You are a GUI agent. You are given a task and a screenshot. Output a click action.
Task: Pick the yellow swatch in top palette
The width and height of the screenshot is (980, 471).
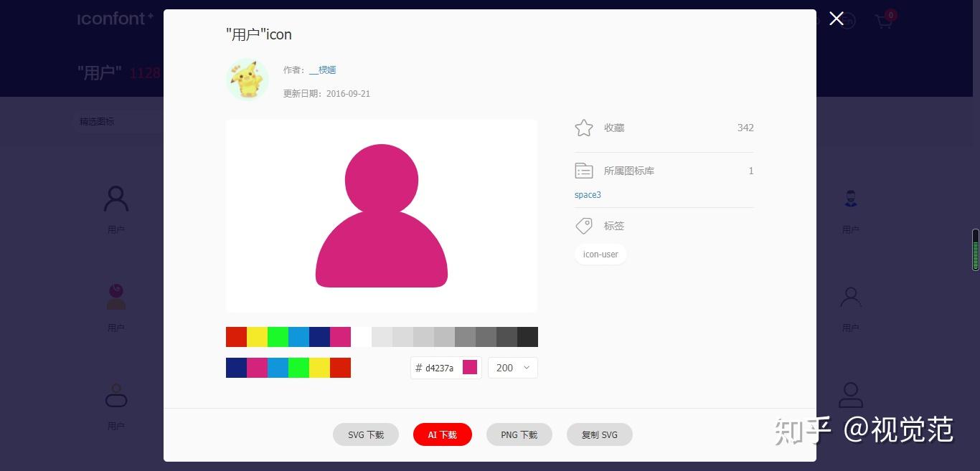click(257, 337)
